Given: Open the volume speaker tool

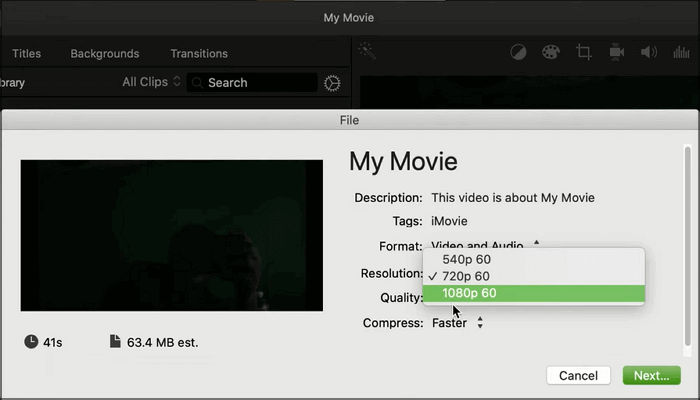Looking at the screenshot, I should 649,52.
